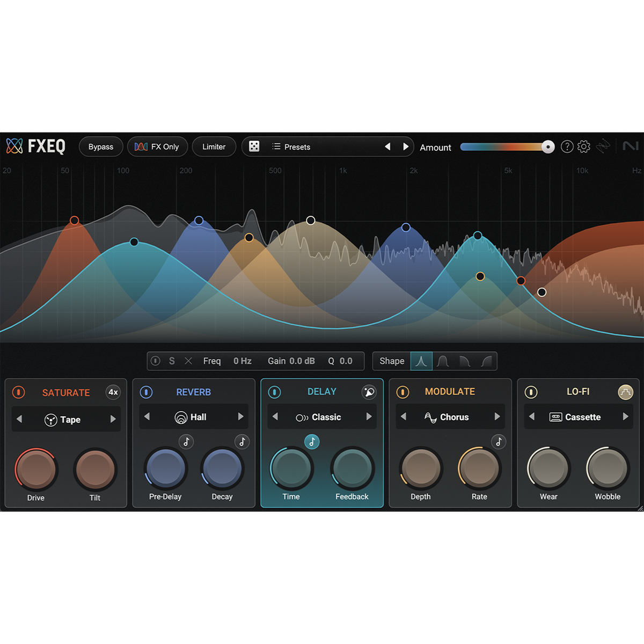Toggle Reverb Decay tempo sync note
This screenshot has height=644, width=644.
tap(242, 442)
